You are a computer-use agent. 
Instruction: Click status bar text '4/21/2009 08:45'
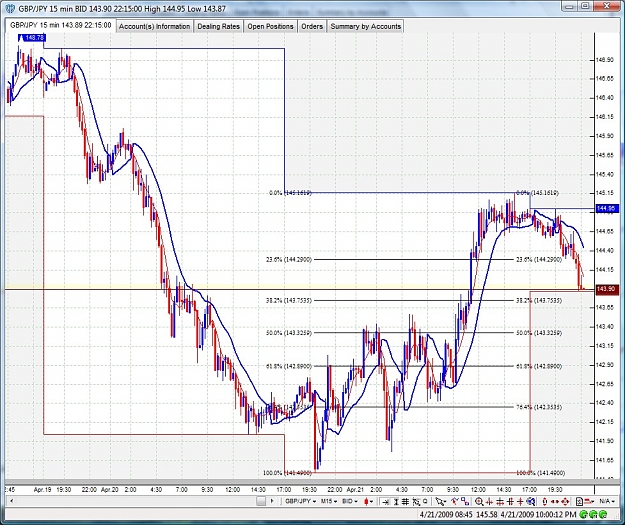pyautogui.click(x=446, y=515)
